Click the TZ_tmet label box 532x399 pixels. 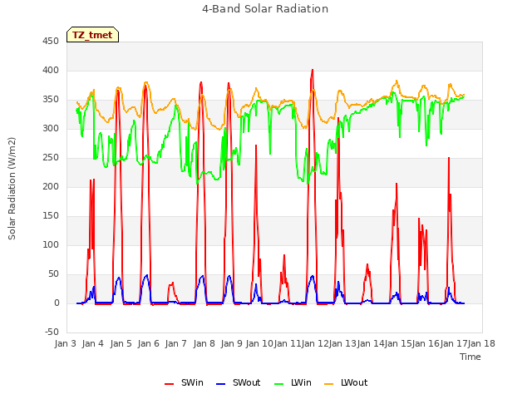tap(92, 35)
